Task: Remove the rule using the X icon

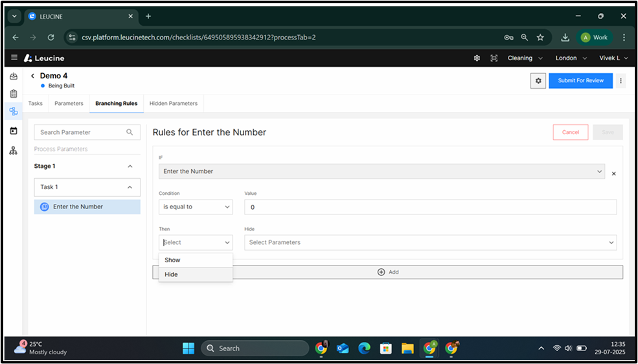Action: click(613, 174)
